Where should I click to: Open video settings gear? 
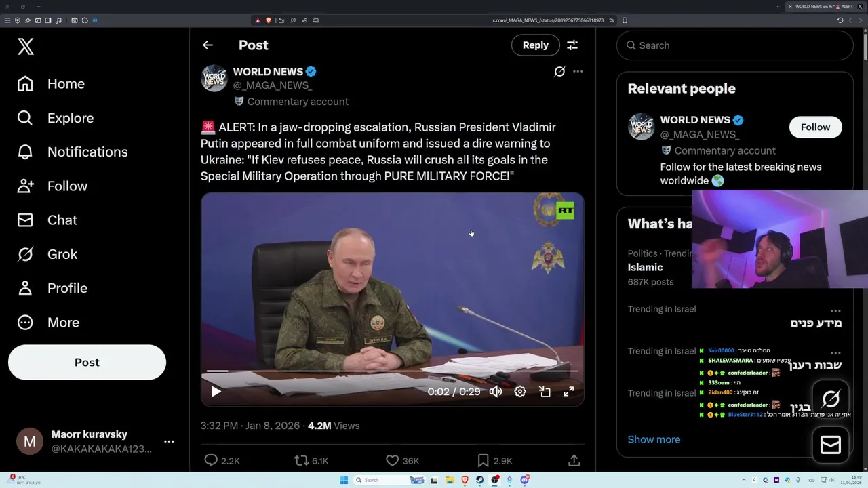coord(520,391)
